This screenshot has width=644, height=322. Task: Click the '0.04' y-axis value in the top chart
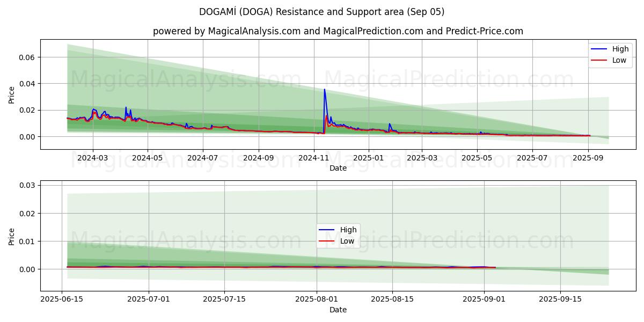[27, 84]
